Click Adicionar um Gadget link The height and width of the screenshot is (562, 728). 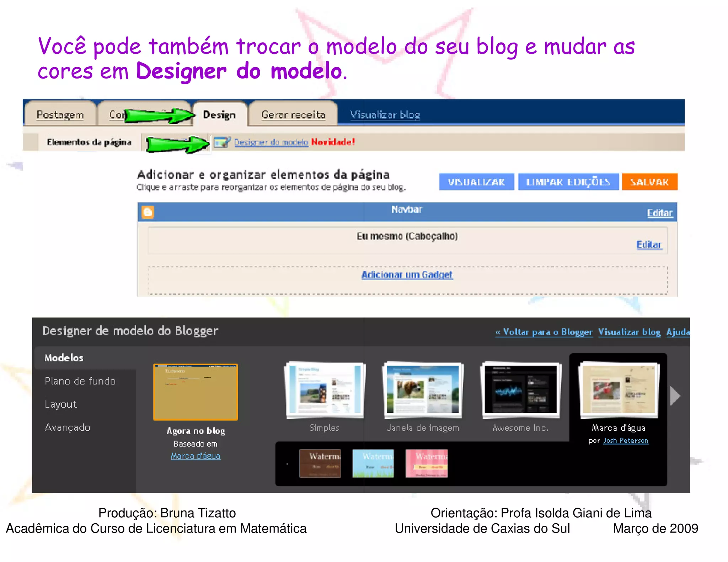tap(407, 275)
